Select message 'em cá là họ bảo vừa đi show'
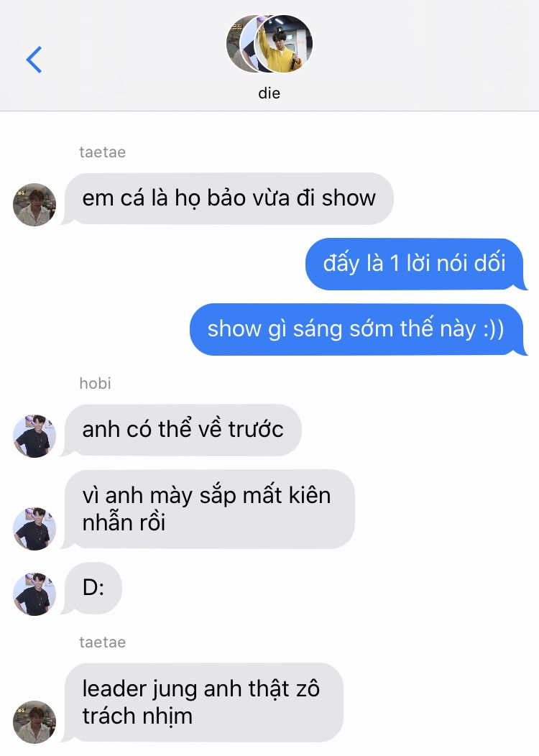This screenshot has width=539, height=756. (229, 198)
